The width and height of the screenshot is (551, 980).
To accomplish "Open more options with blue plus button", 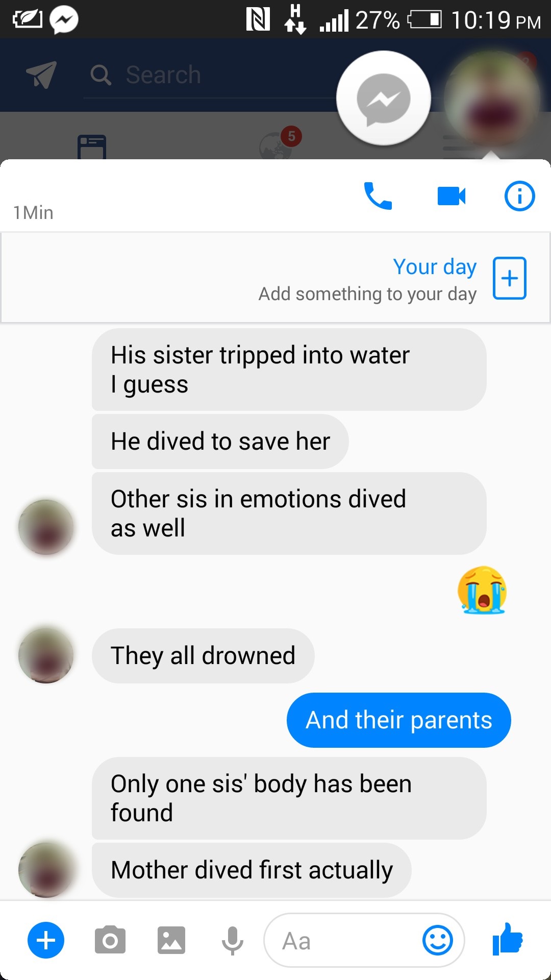I will pos(46,940).
